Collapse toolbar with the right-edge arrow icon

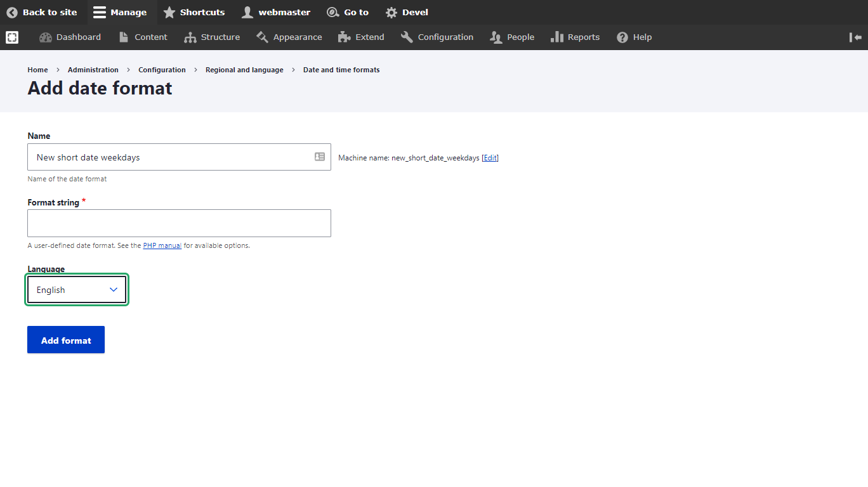click(855, 37)
